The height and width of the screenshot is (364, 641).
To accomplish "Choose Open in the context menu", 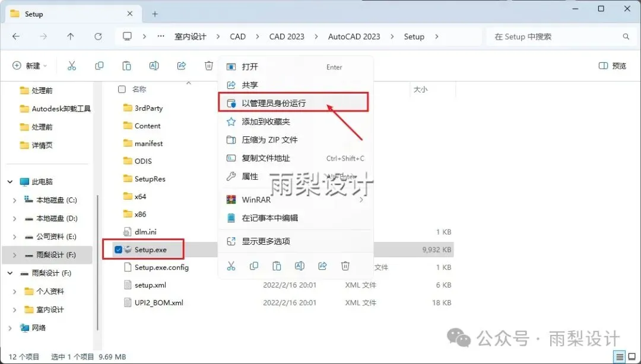I will click(296, 67).
